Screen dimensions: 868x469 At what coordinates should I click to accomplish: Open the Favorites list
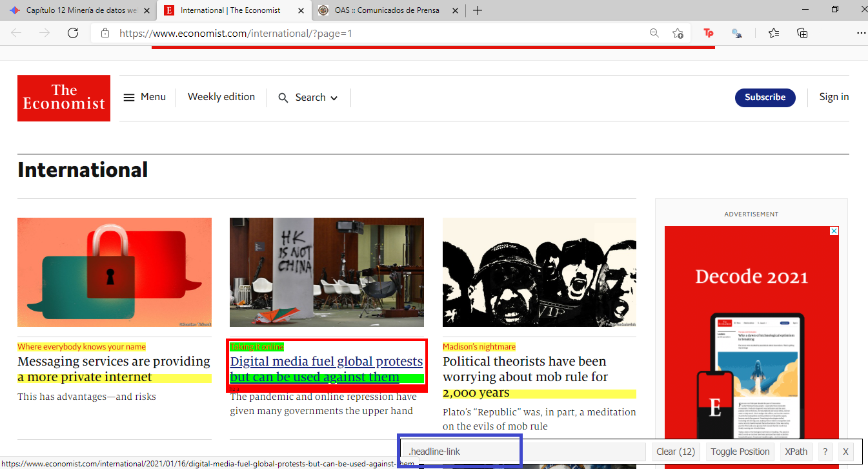click(x=774, y=33)
